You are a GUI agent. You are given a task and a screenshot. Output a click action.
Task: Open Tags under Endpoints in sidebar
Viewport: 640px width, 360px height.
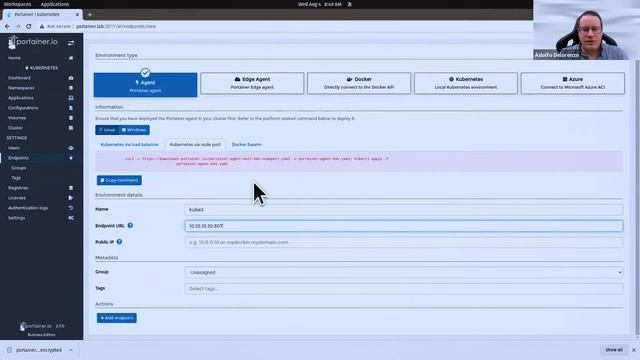tap(16, 178)
